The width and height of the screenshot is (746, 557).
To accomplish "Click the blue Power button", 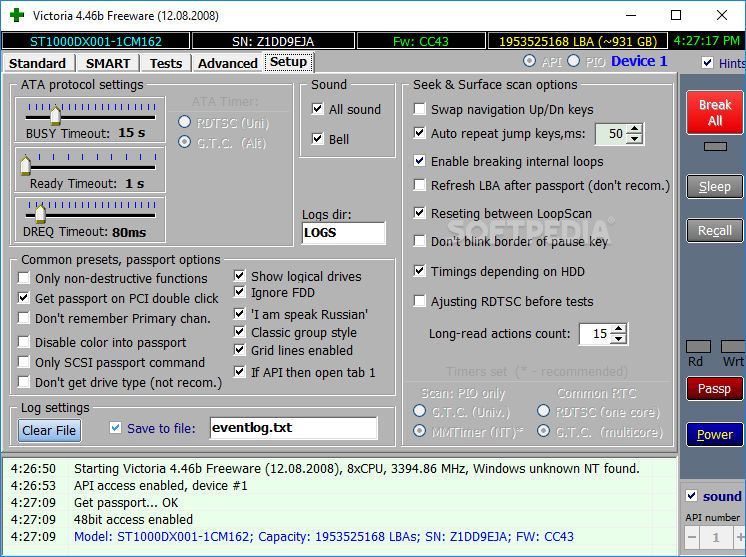I will pyautogui.click(x=715, y=434).
